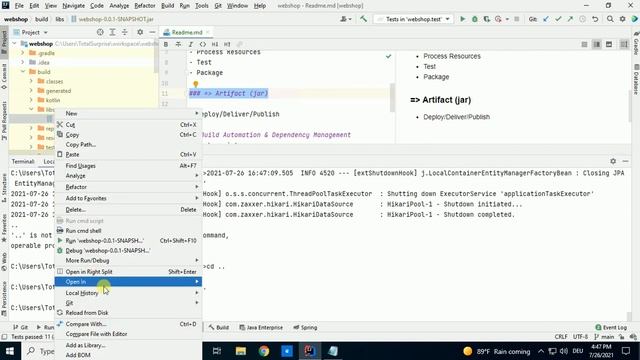Choose Open in Right Split in context menu
The image size is (640, 360).
128,272
